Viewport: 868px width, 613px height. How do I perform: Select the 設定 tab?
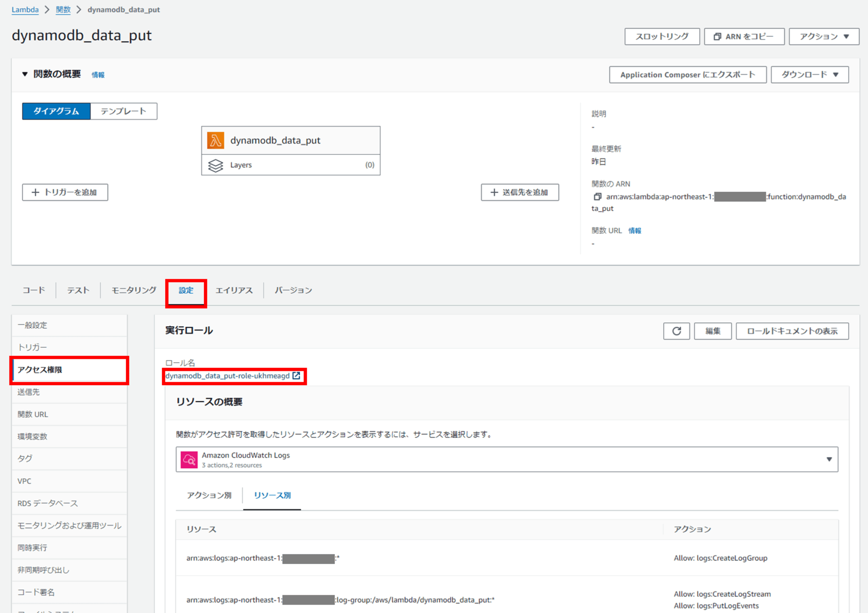point(186,291)
